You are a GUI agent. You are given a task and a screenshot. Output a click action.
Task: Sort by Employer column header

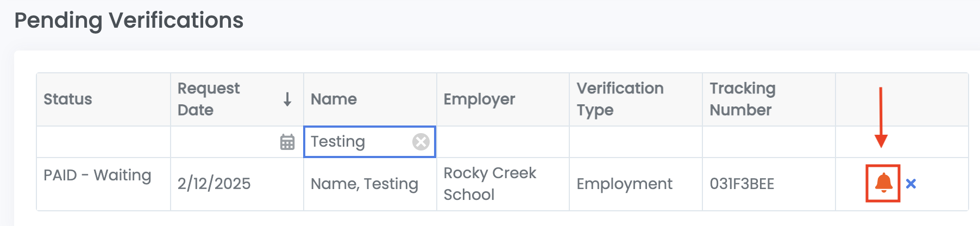[x=479, y=99]
